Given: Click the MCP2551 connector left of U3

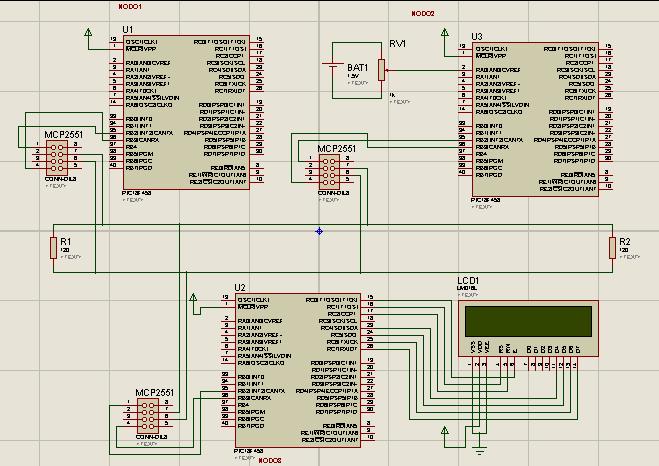Looking at the screenshot, I should click(x=328, y=171).
